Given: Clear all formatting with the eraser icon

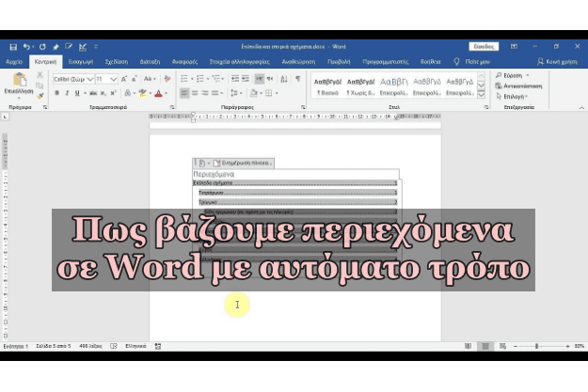Looking at the screenshot, I should pos(167,79).
